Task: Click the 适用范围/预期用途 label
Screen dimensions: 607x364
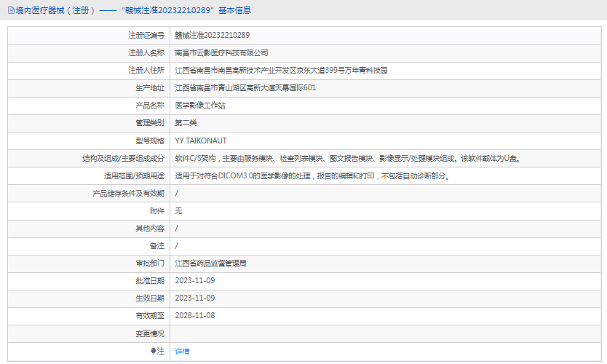Action: point(134,175)
